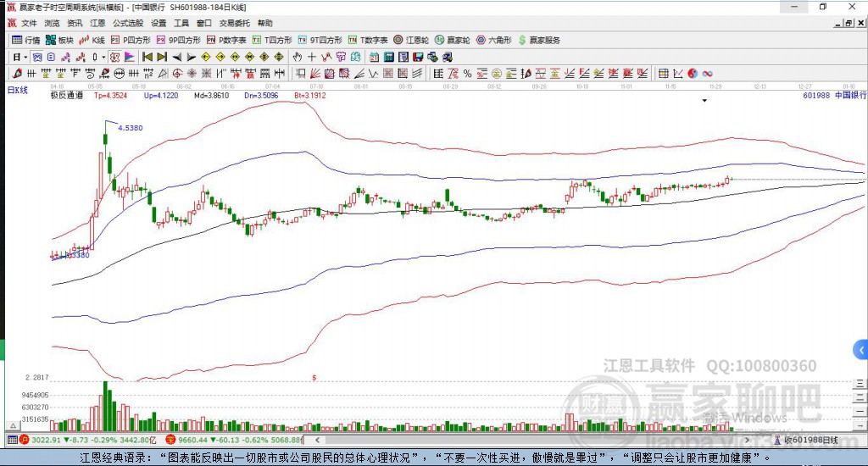Click the 日K线 label
This screenshot has width=868, height=466.
click(18, 90)
